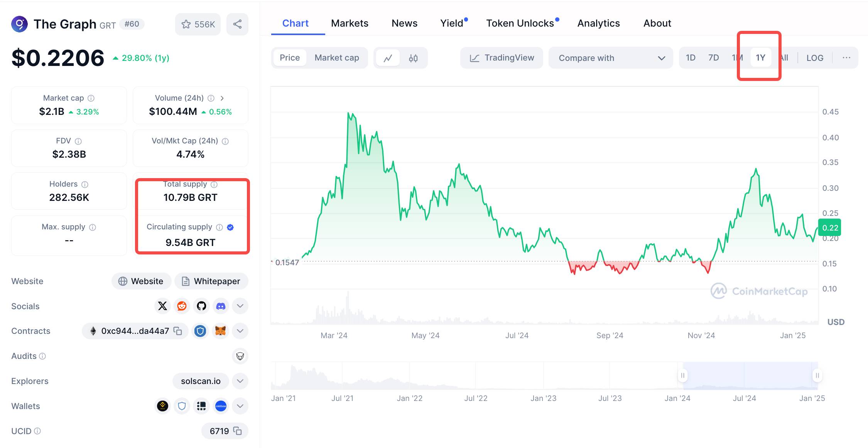Expand the Explorers list chevron

[240, 381]
